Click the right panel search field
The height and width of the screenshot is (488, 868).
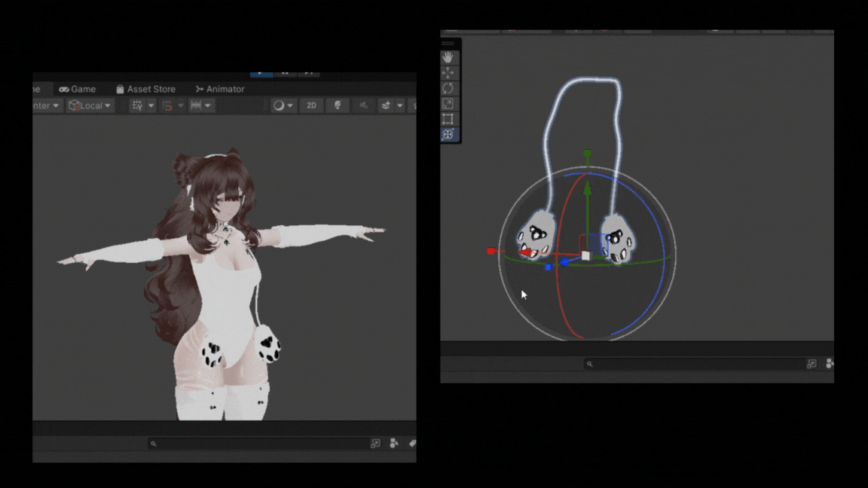pos(693,364)
